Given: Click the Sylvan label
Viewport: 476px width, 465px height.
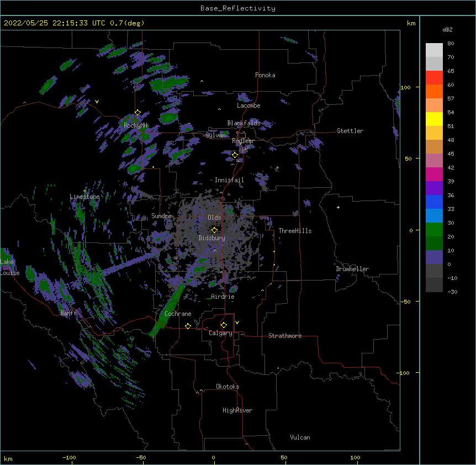Looking at the screenshot, I should pyautogui.click(x=215, y=135).
